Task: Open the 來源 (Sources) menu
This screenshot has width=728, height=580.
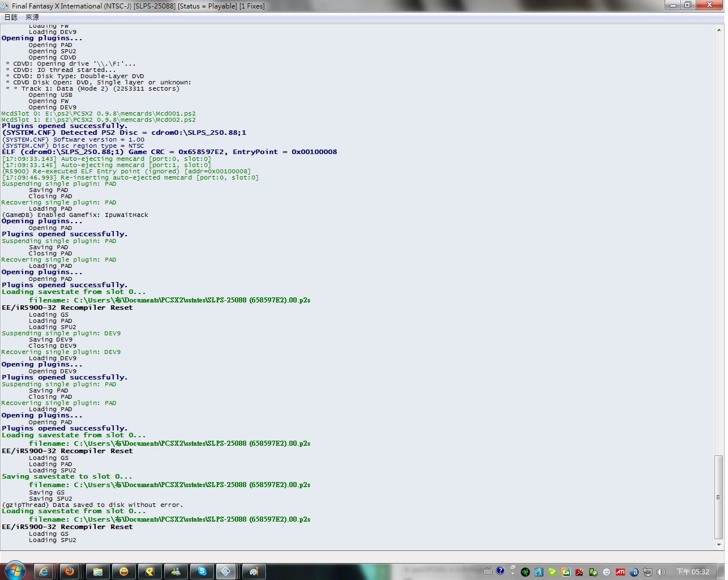Action: click(x=32, y=18)
